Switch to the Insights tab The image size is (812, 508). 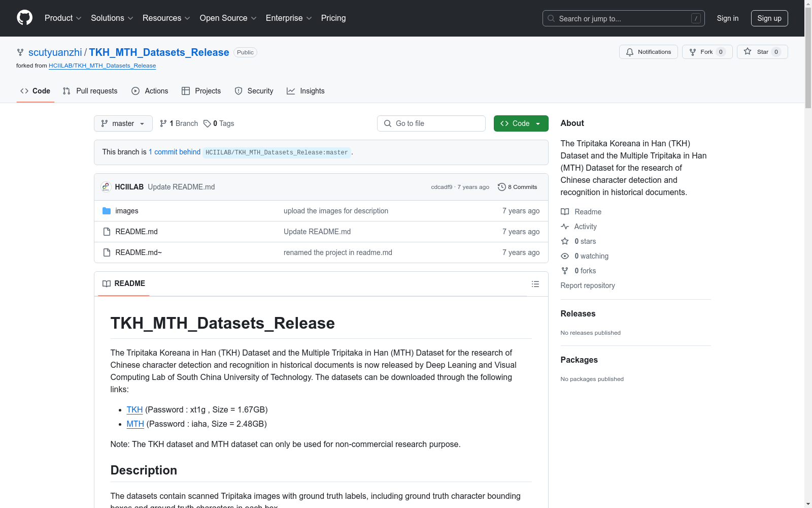coord(306,91)
